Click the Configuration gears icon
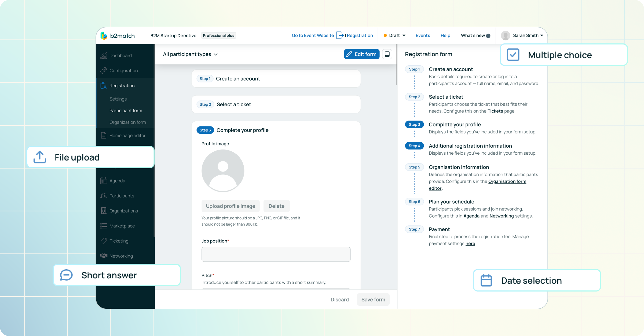 104,70
